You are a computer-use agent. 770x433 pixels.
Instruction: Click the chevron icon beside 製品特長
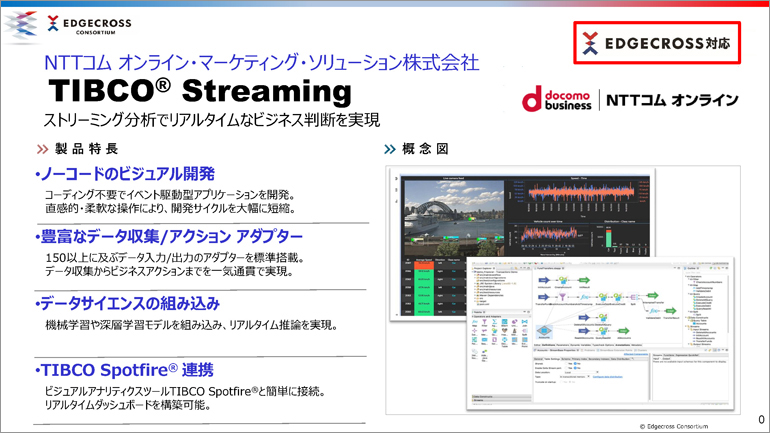coord(43,149)
